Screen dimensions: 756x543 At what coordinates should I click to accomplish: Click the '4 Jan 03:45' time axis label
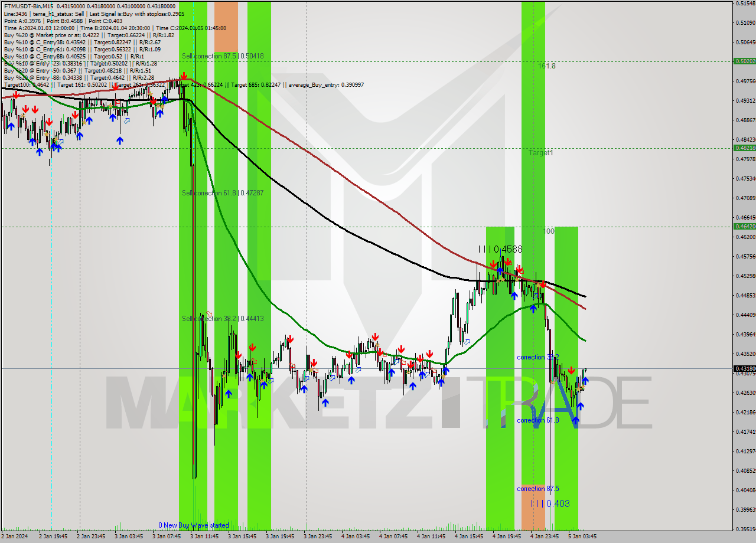[x=356, y=537]
